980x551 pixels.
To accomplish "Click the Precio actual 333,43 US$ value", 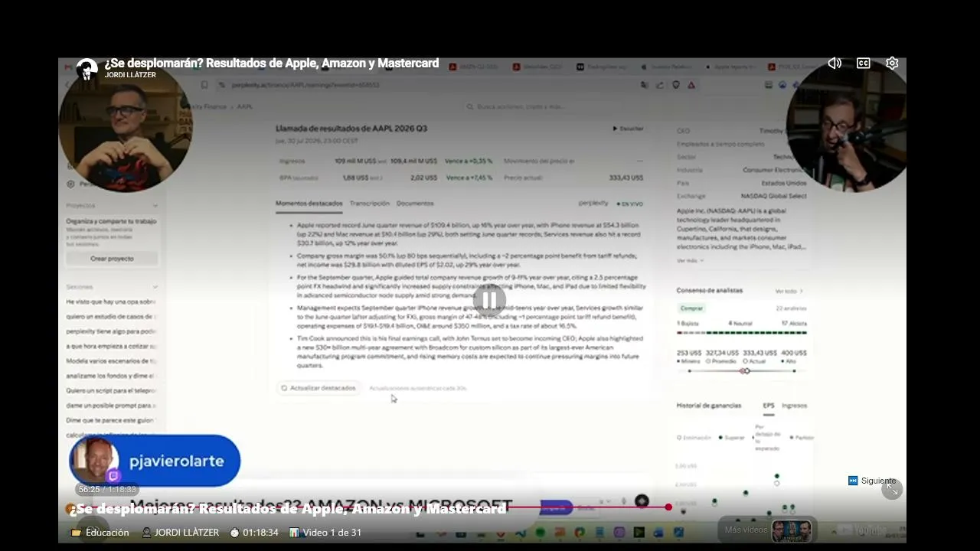I will [626, 178].
